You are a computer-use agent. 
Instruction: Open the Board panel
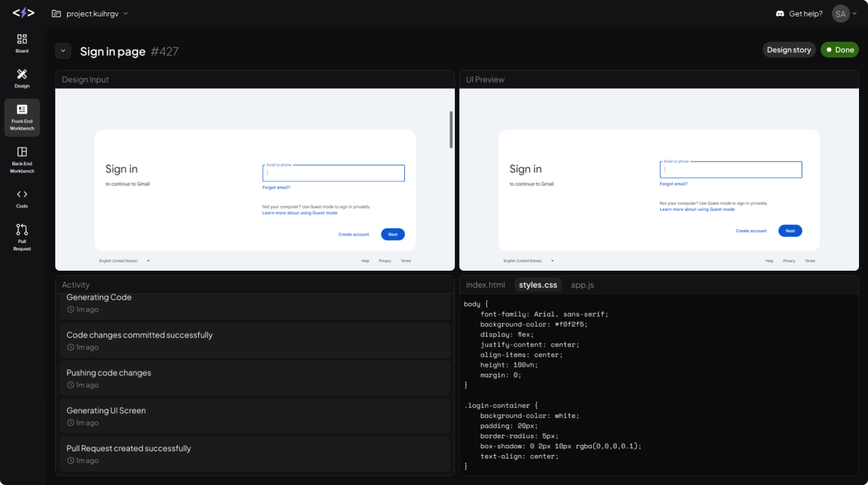pyautogui.click(x=21, y=44)
